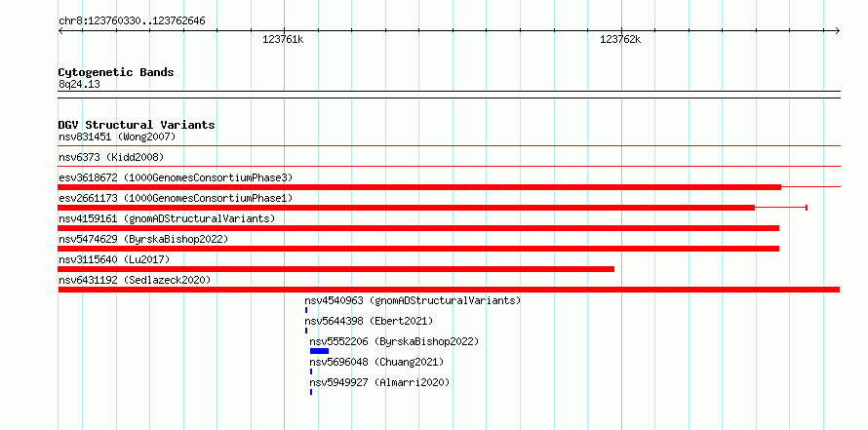Click the thick red esv2661173 variant bar
Viewport: 868px width, 430px height.
407,208
